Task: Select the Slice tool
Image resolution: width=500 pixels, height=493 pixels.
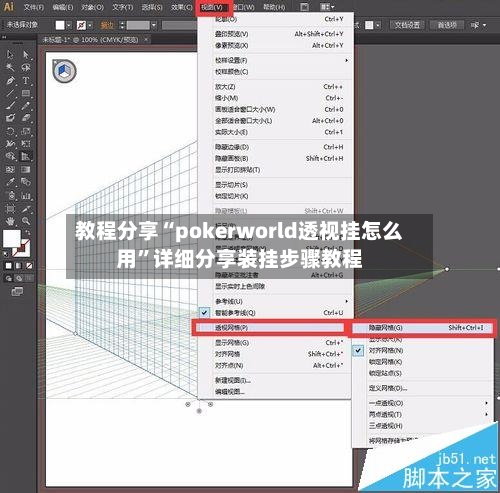Action: click(26, 209)
